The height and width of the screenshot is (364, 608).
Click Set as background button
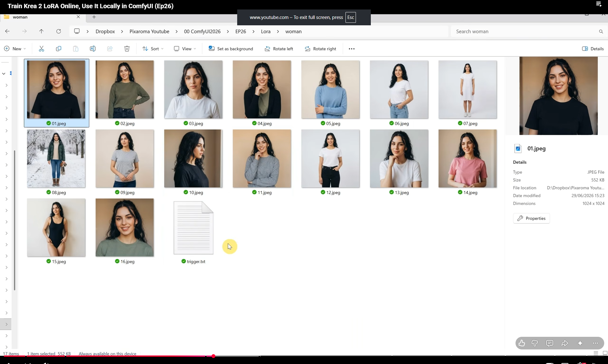[231, 49]
